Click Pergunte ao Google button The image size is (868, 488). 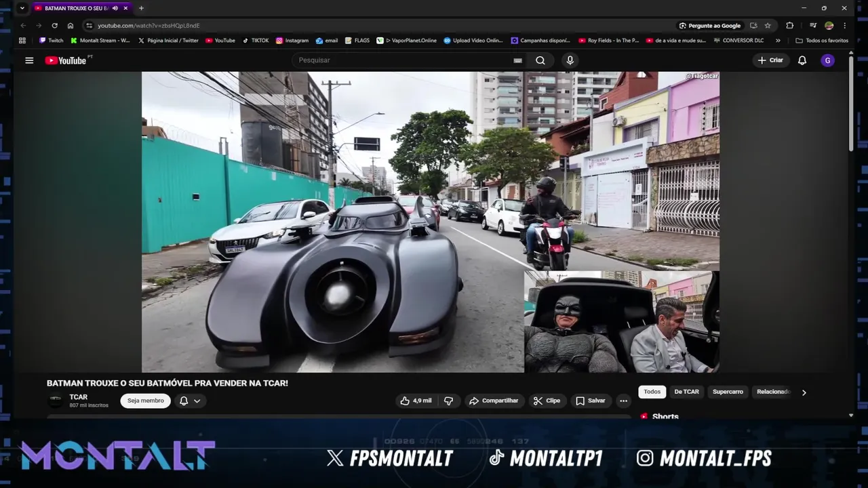[x=710, y=26]
